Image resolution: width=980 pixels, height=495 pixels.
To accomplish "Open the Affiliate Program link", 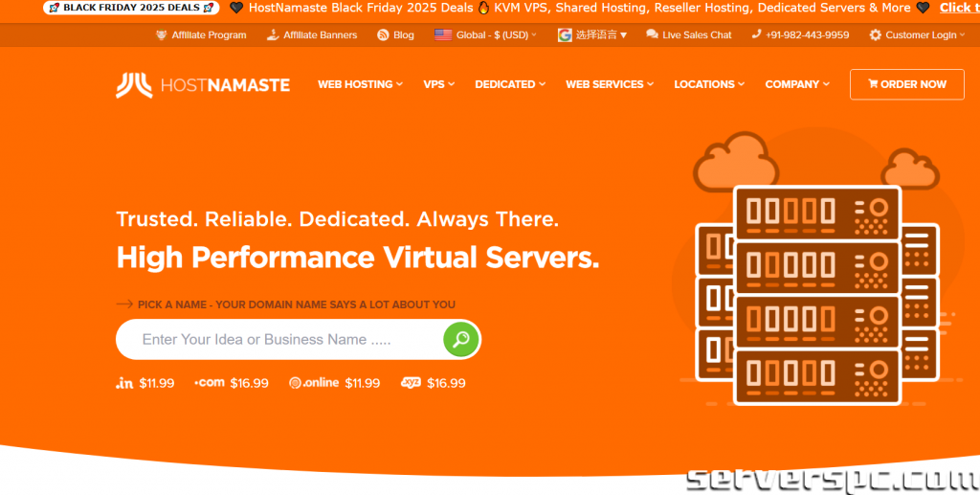I will (208, 34).
